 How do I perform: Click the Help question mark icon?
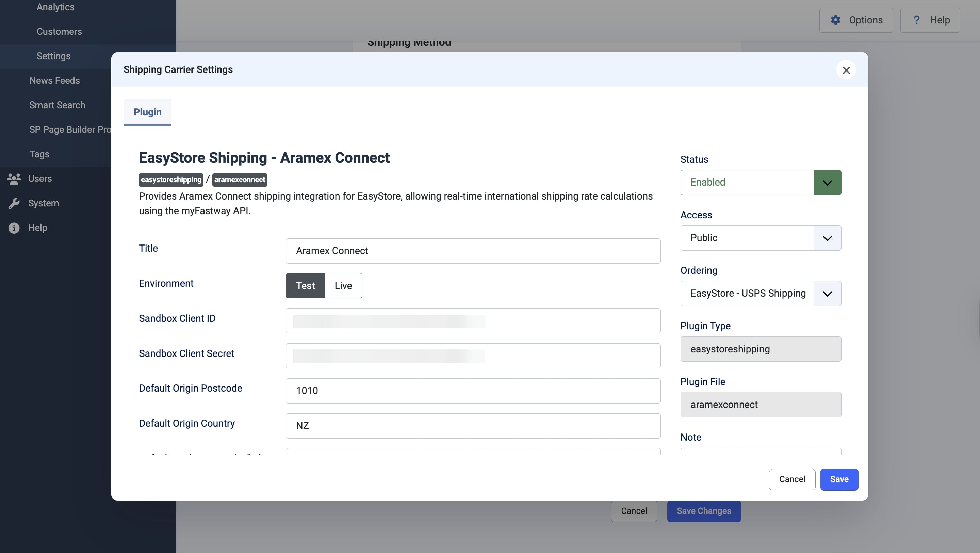916,20
